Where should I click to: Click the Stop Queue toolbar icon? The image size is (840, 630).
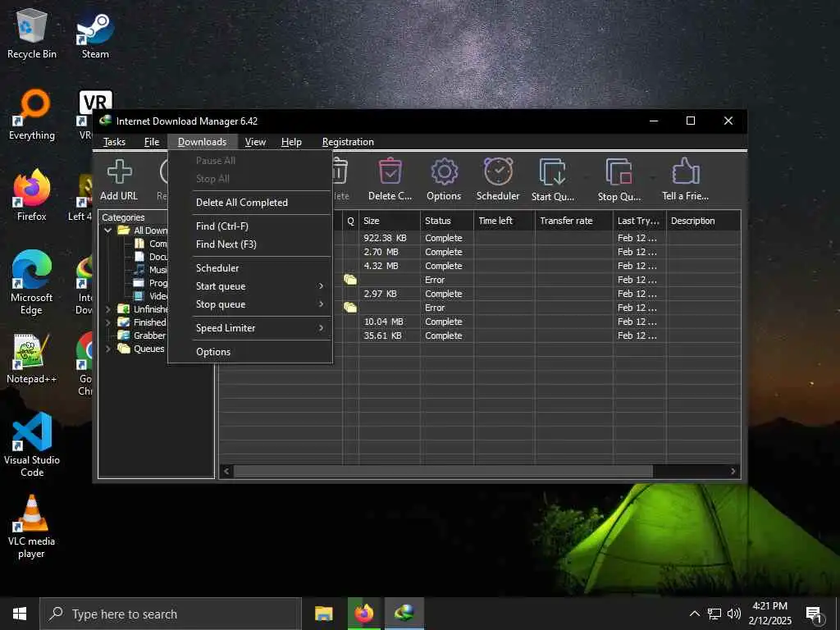point(619,172)
